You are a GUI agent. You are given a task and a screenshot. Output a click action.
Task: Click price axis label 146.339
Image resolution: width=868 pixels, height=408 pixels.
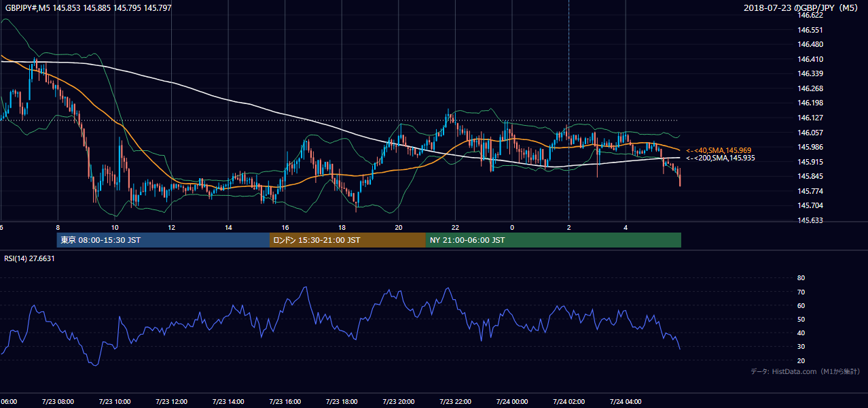point(811,73)
